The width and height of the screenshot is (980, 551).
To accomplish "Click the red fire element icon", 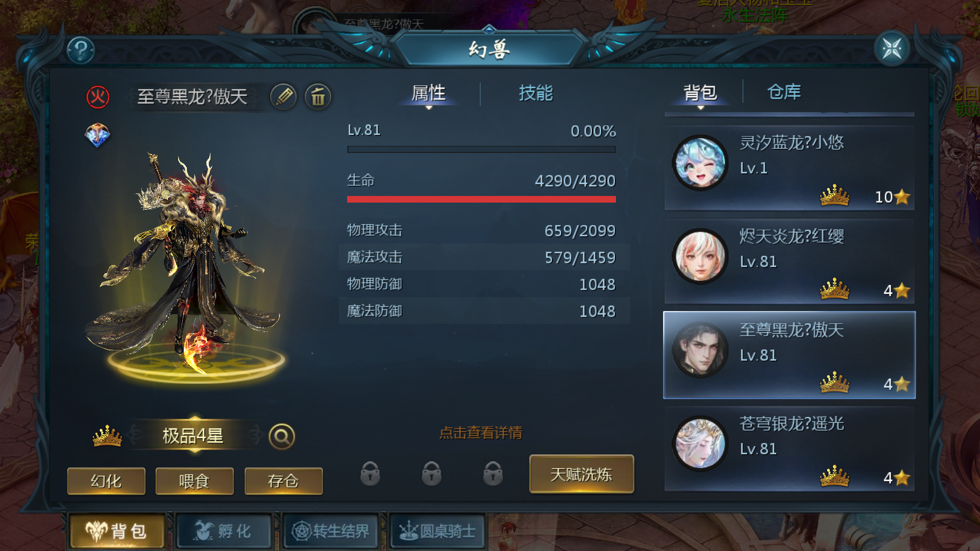I will click(x=98, y=97).
